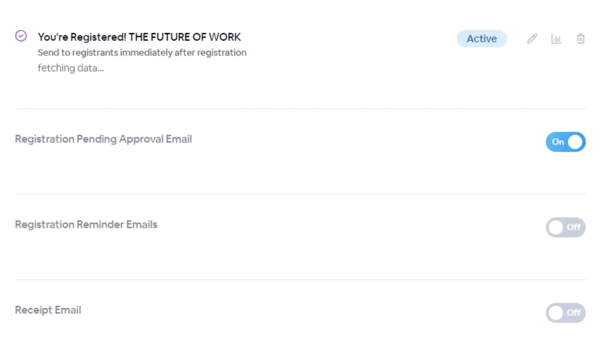The image size is (600, 360).
Task: Open the You're Registered! THE FUTURE OF WORK title
Action: click(x=139, y=37)
